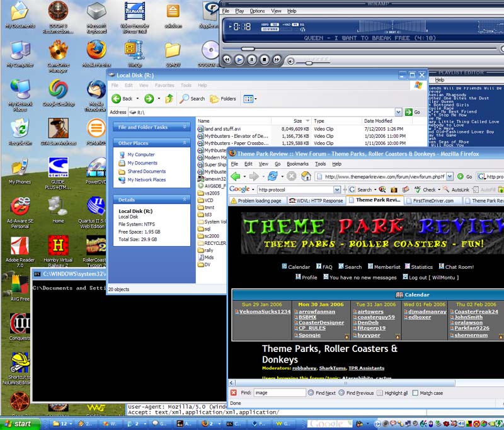Collapse Other Places panel
Screen dimensions: 504x430
[x=185, y=142]
